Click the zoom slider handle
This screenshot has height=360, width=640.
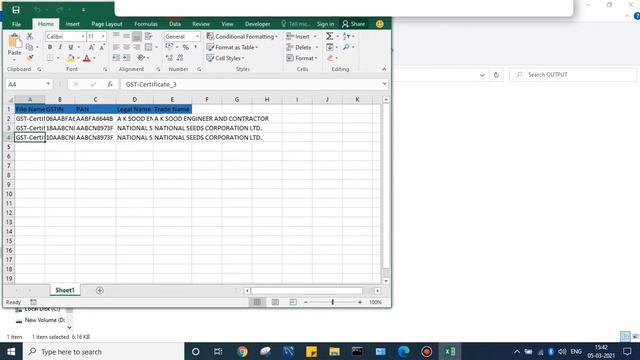point(333,302)
